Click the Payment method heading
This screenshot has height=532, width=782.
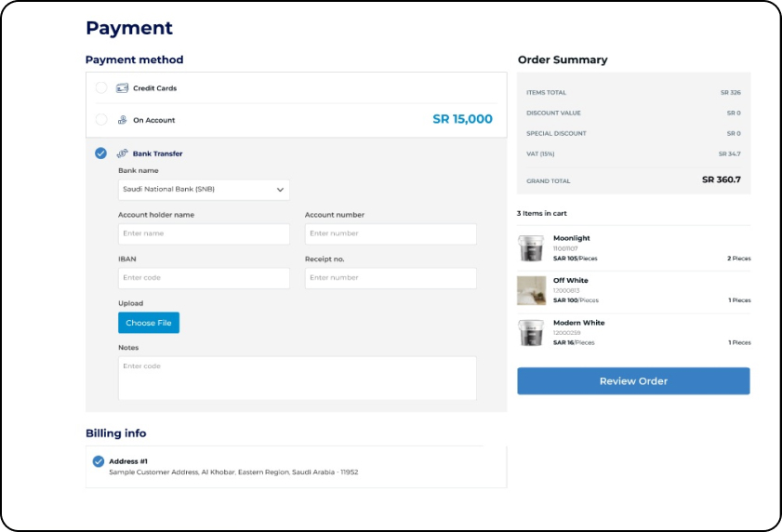point(134,60)
